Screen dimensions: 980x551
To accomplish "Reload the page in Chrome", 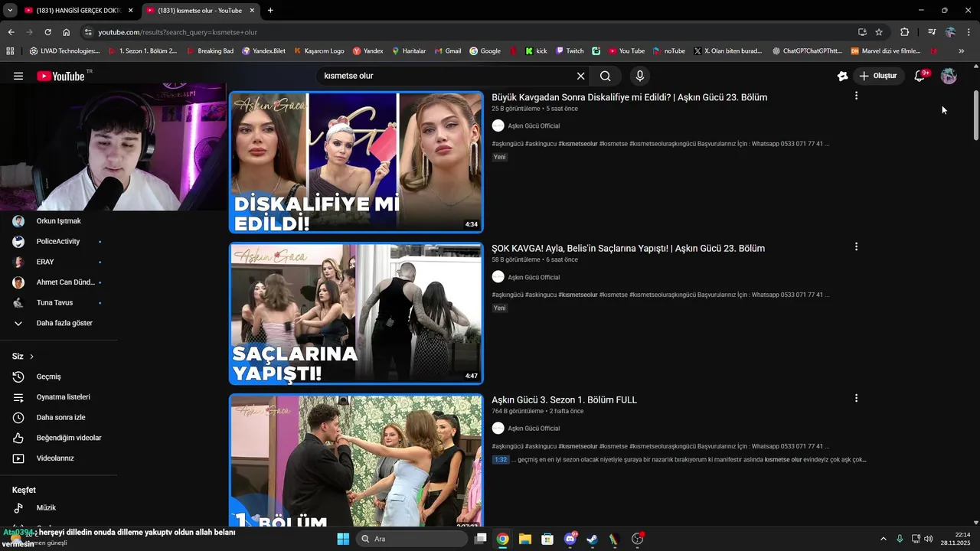I will 47,32.
